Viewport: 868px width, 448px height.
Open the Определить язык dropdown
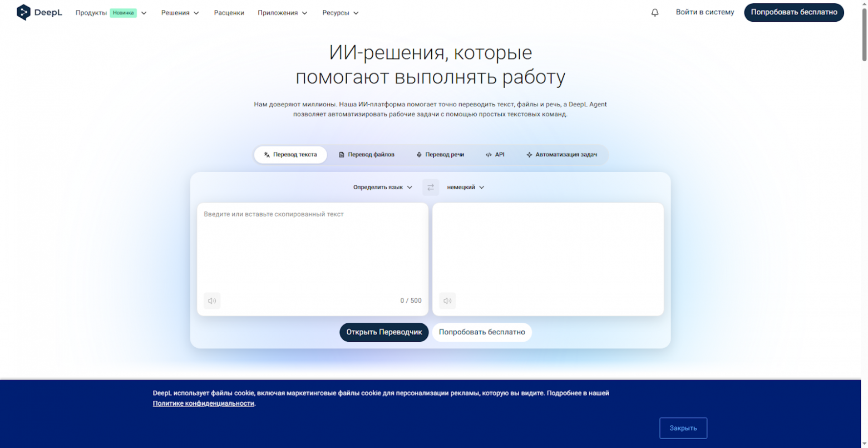[x=381, y=188]
